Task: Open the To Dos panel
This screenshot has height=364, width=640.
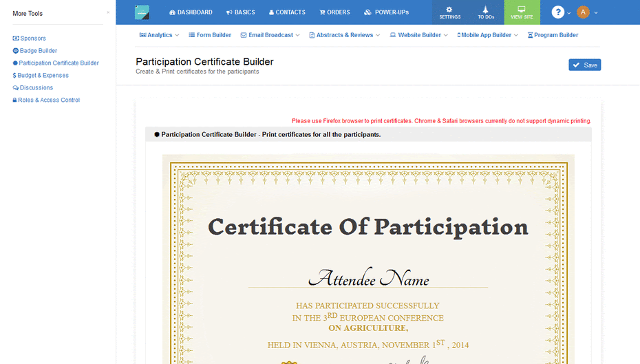Action: pyautogui.click(x=486, y=12)
